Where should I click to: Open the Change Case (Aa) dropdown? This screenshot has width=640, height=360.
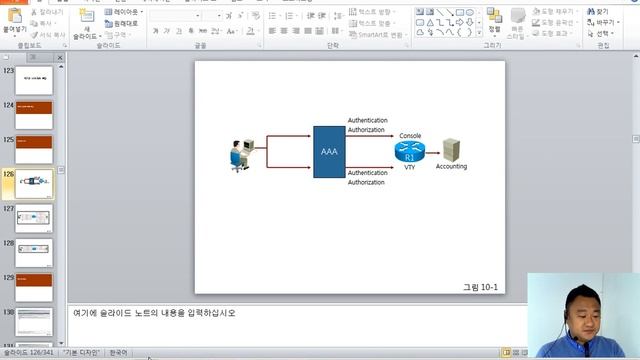point(232,31)
